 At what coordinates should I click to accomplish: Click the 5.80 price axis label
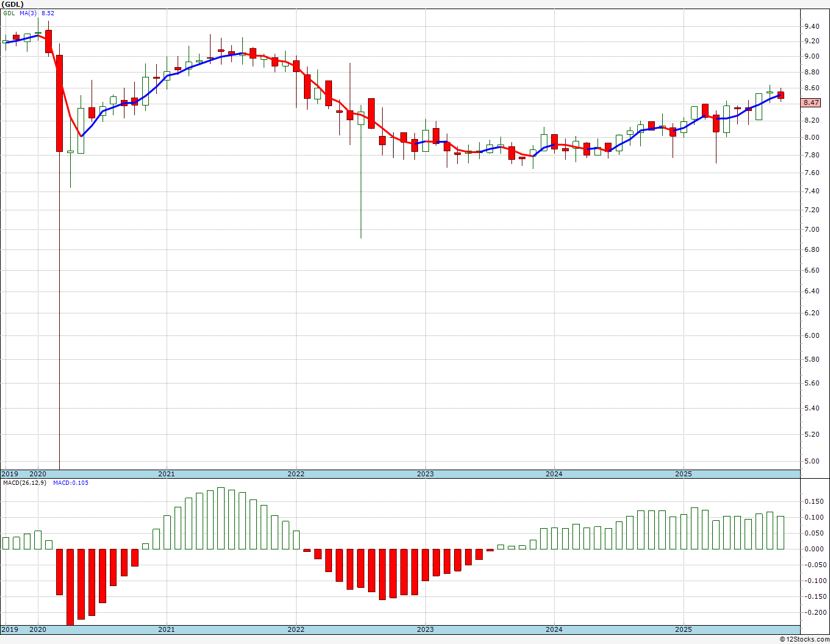812,359
